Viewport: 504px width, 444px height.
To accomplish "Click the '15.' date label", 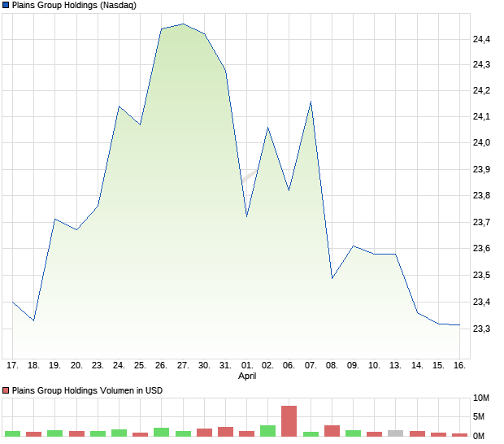I will click(438, 366).
